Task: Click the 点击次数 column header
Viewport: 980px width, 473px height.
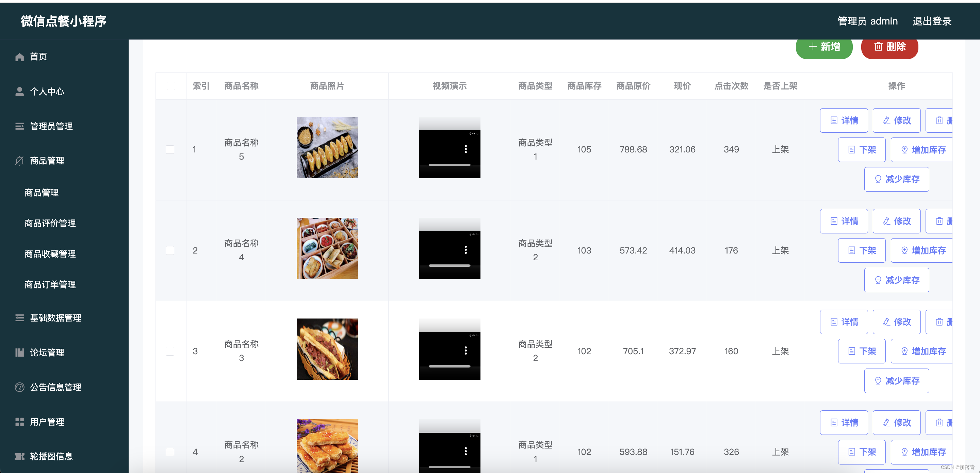Action: pyautogui.click(x=731, y=86)
